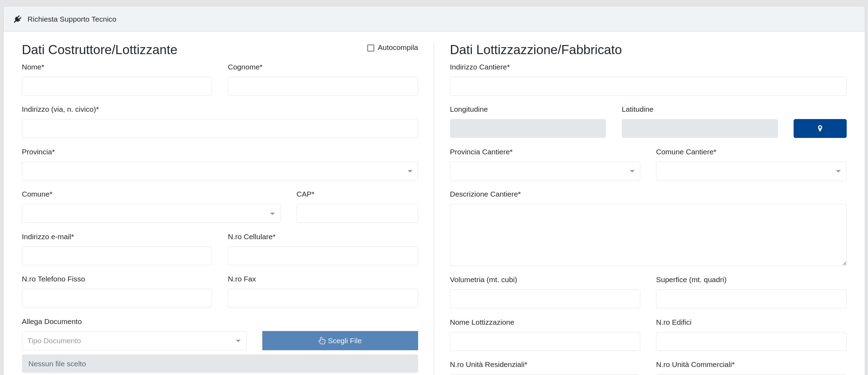The width and height of the screenshot is (868, 375).
Task: Click the Indirizzo e-mail field
Action: [x=117, y=256]
